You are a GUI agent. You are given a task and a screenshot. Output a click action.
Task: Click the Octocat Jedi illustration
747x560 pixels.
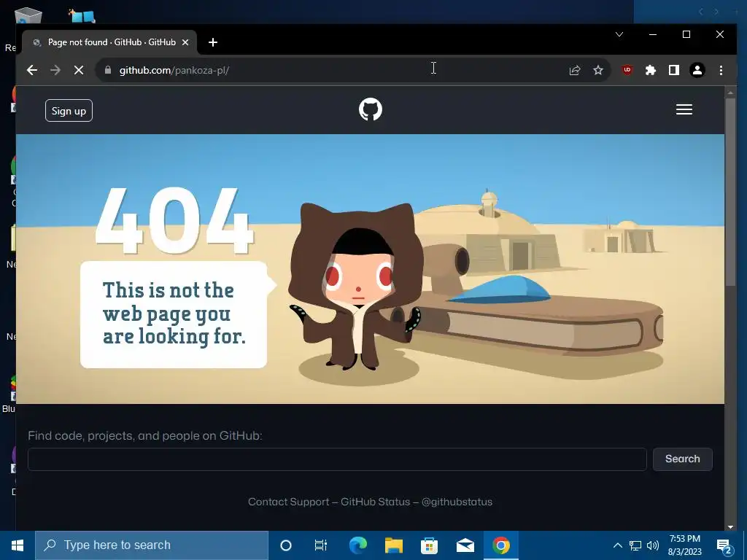click(356, 286)
